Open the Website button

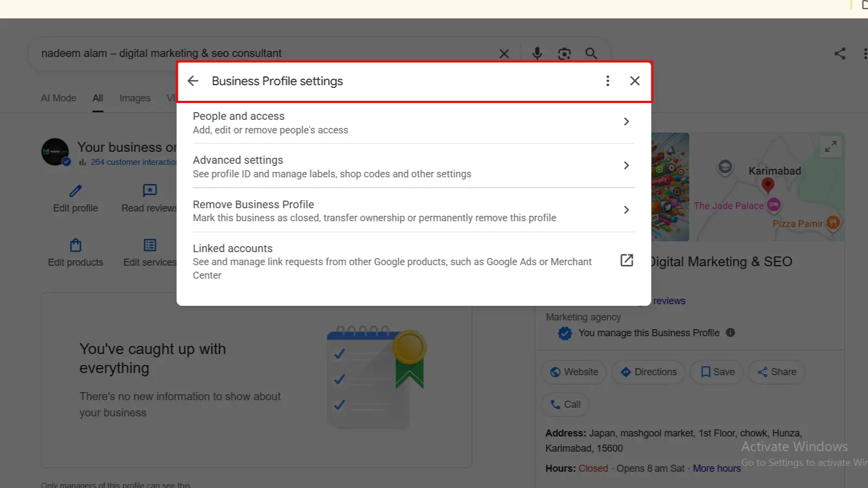(574, 372)
